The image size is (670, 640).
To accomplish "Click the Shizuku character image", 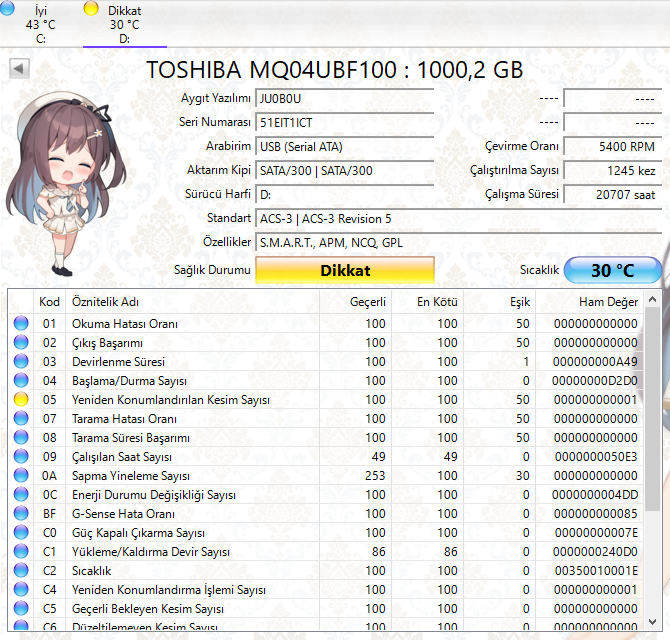I will click(x=64, y=183).
